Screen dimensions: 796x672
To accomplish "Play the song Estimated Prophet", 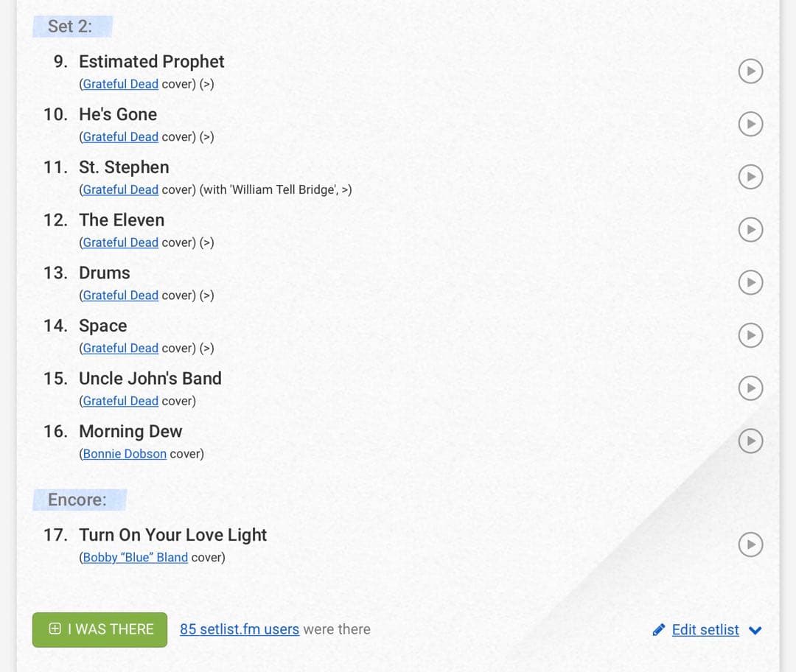I will pos(750,71).
